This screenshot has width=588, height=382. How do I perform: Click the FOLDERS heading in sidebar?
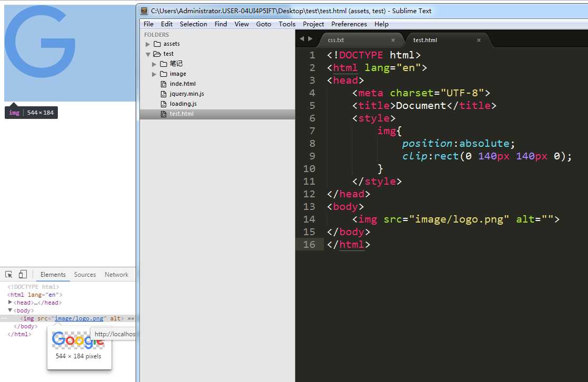pos(156,35)
